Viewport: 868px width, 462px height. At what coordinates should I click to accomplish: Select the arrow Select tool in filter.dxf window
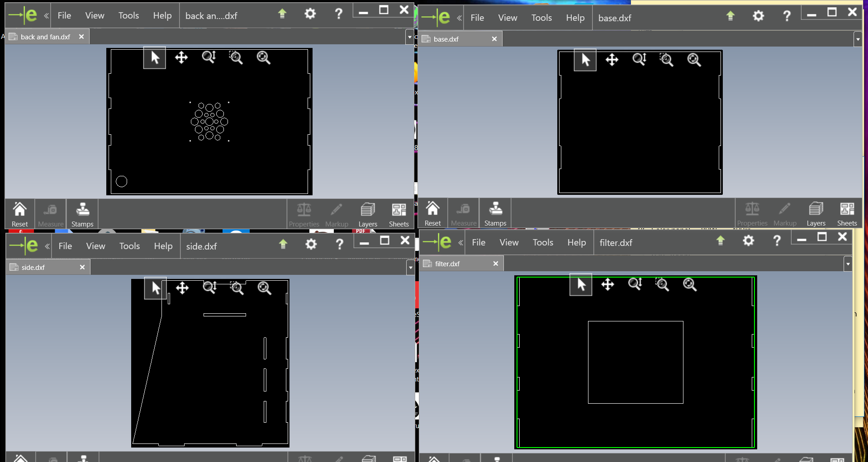[x=581, y=284]
